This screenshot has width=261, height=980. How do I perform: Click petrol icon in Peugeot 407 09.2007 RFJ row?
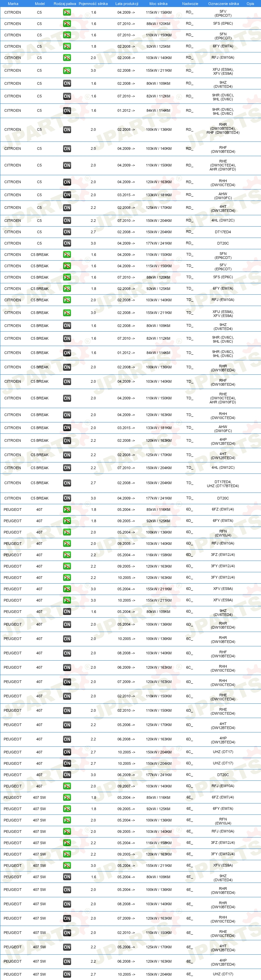coord(67,786)
